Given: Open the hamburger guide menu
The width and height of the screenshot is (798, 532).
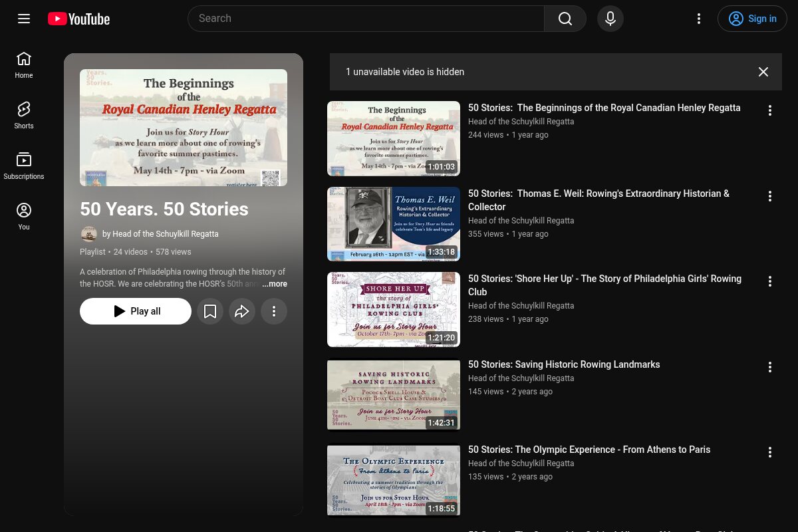Looking at the screenshot, I should point(24,19).
